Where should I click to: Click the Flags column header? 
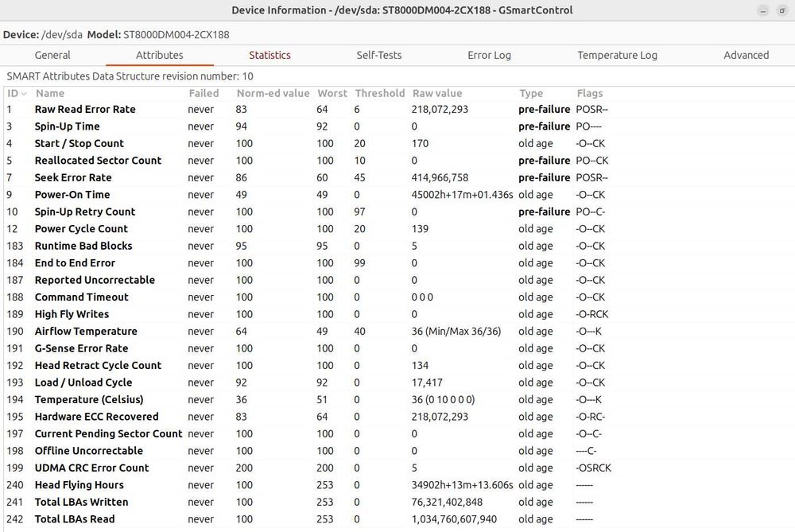590,93
